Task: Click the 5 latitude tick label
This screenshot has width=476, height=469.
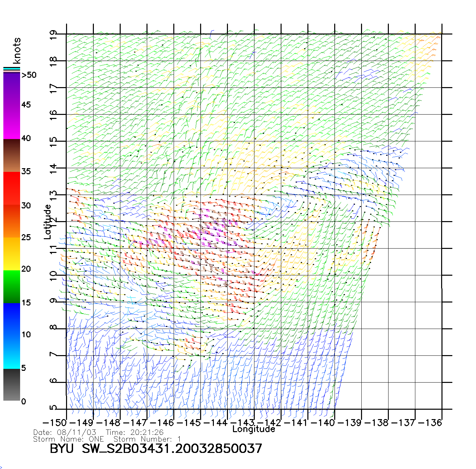Action: point(53,408)
